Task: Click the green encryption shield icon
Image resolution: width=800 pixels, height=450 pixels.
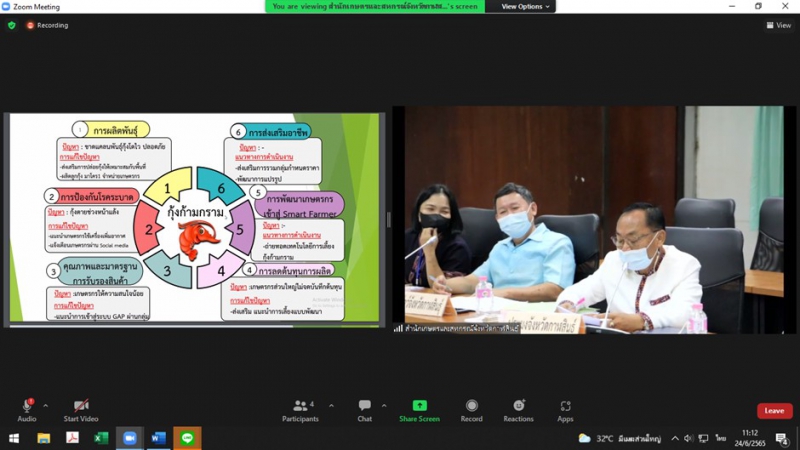Action: (x=12, y=25)
